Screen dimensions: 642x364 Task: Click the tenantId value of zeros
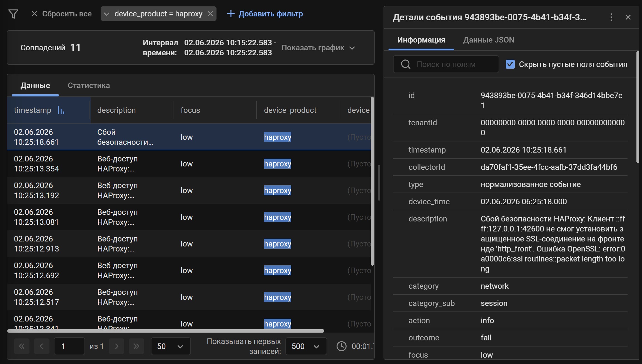coord(553,128)
